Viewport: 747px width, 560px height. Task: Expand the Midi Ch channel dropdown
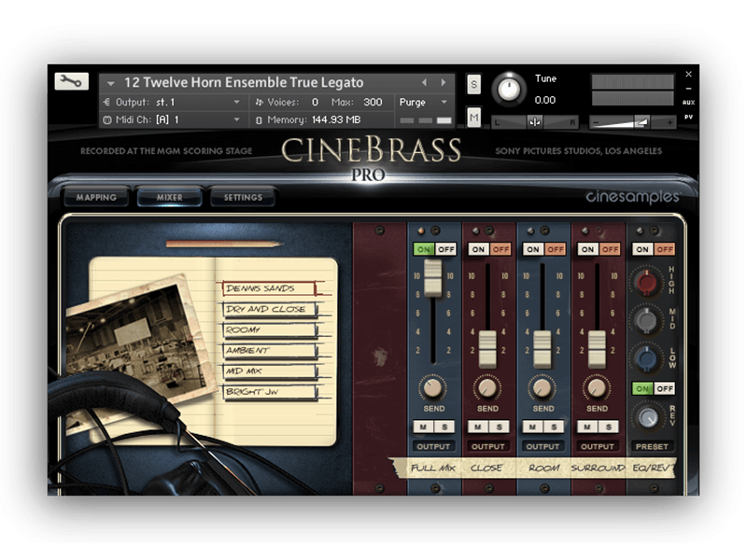174,119
